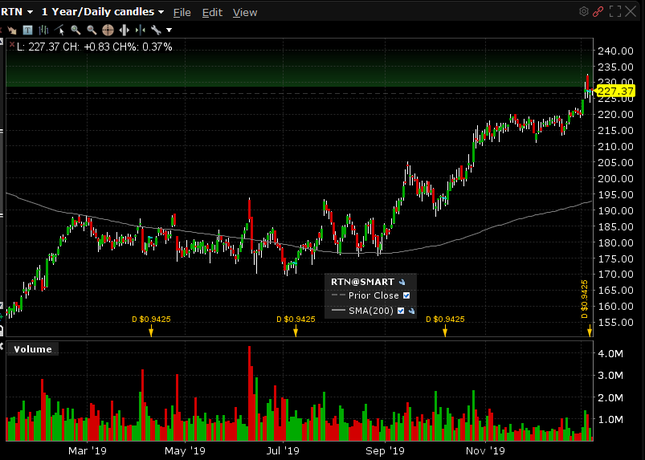Uncheck the SMA(200) checkbox
This screenshot has width=645, height=460.
[401, 311]
